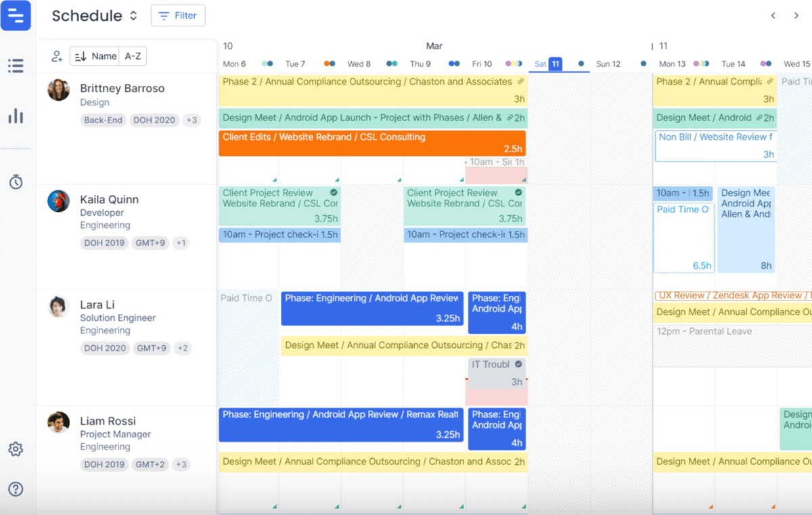Open the settings gear icon
Screen dimensions: 812x515
[16, 449]
